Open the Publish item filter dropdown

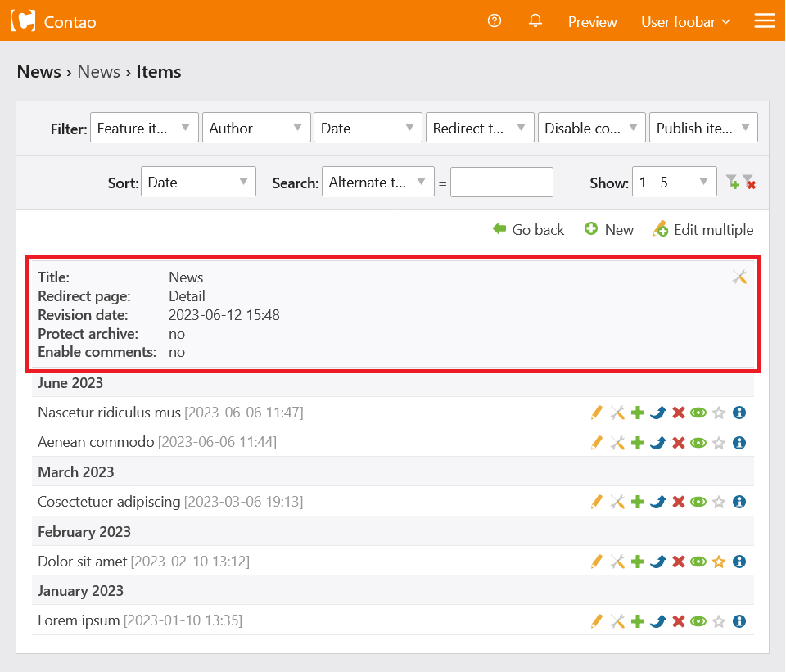(703, 128)
